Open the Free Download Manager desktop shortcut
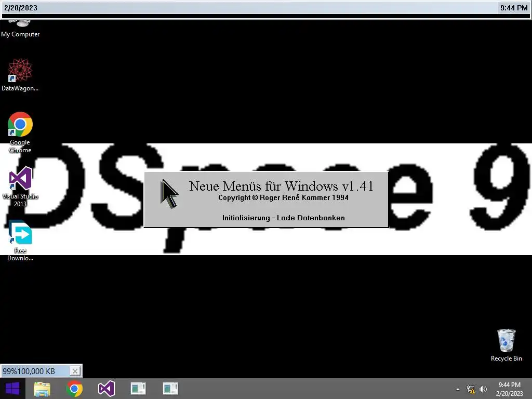This screenshot has height=399, width=532. point(20,241)
